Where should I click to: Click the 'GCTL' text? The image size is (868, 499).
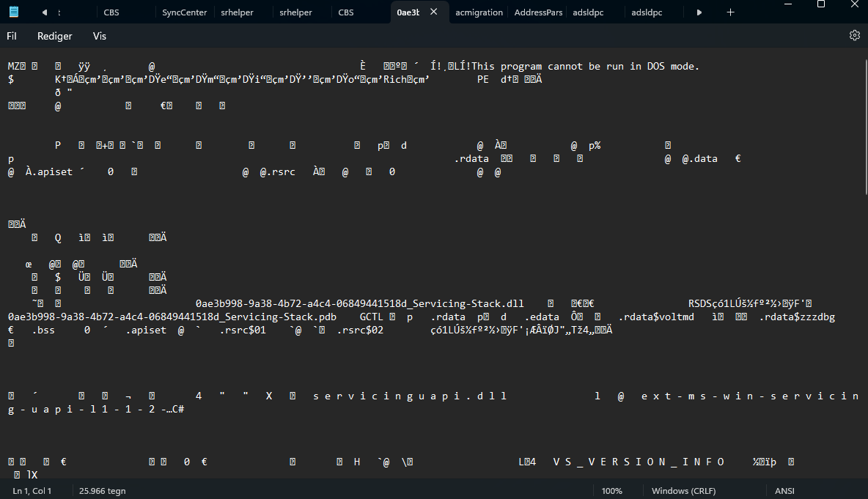coord(371,317)
